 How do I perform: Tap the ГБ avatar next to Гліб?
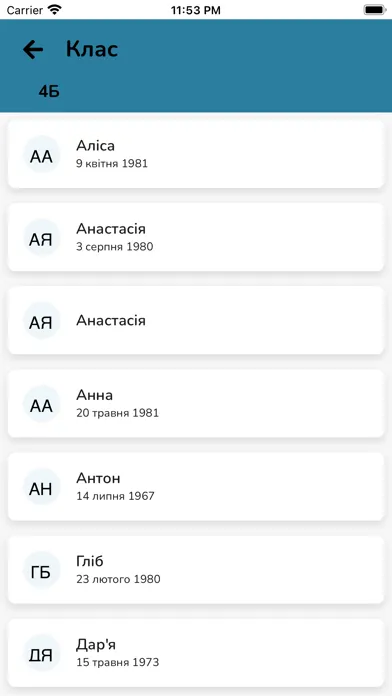(x=41, y=570)
